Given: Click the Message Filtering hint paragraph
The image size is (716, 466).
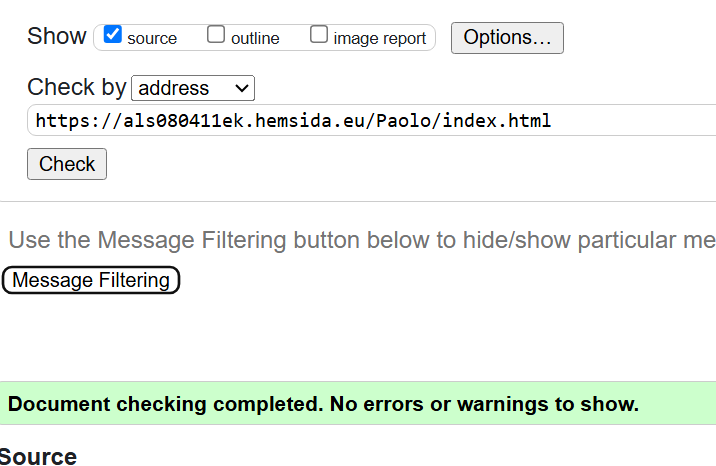Looking at the screenshot, I should pyautogui.click(x=362, y=240).
